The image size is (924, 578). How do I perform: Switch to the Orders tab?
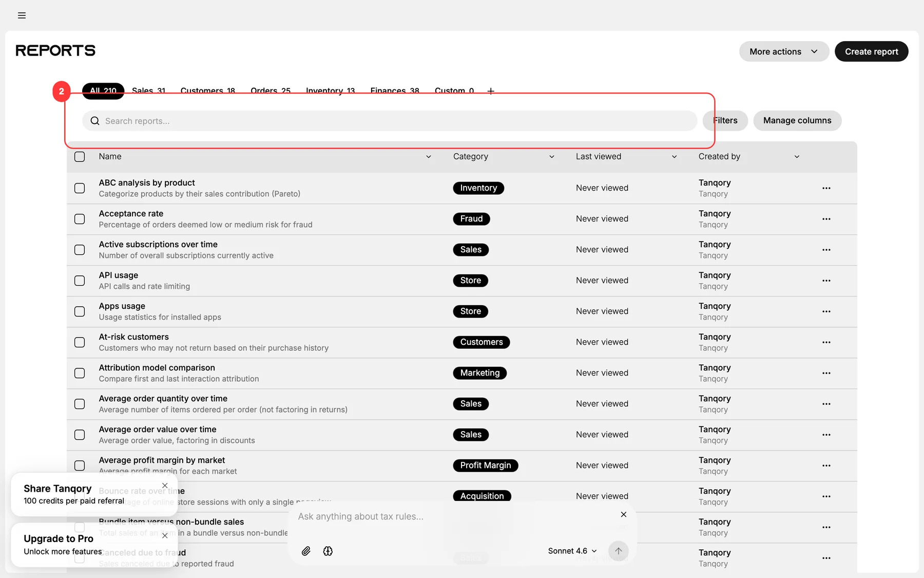tap(271, 91)
